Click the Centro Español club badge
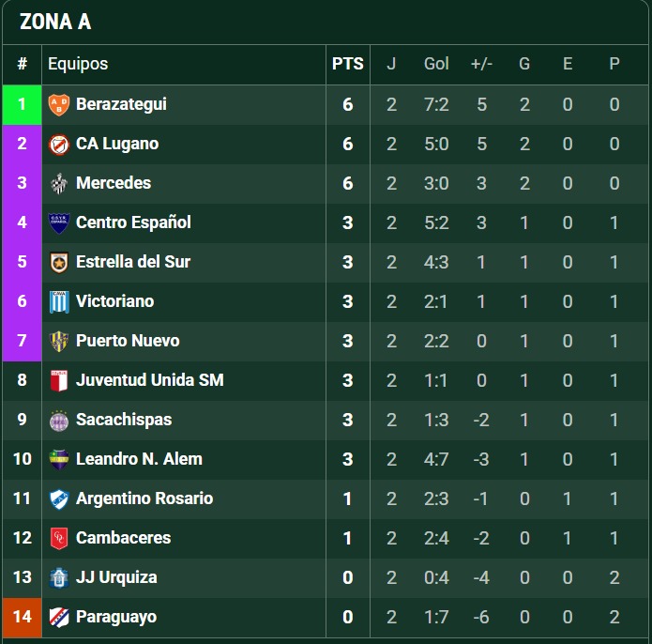 (59, 223)
